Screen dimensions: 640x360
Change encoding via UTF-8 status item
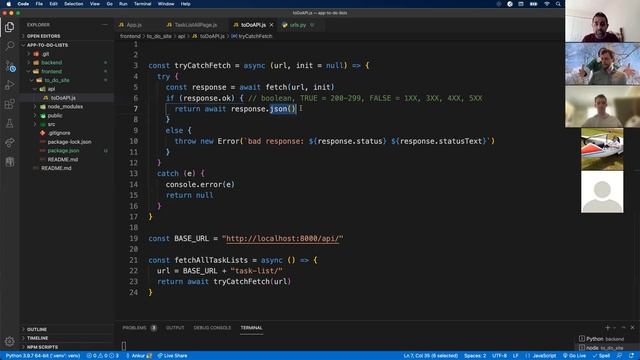click(499, 356)
